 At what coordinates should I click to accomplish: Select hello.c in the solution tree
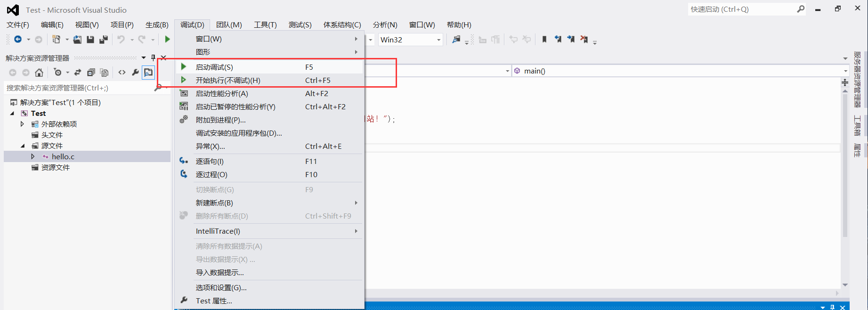click(x=63, y=156)
